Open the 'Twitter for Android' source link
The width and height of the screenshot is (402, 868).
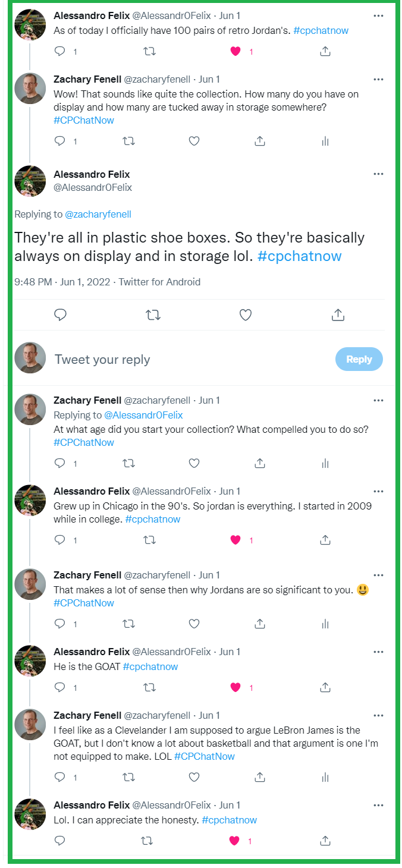click(x=159, y=282)
